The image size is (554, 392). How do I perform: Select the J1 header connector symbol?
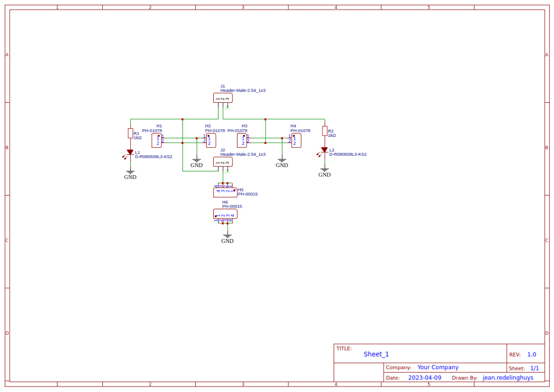tap(222, 98)
